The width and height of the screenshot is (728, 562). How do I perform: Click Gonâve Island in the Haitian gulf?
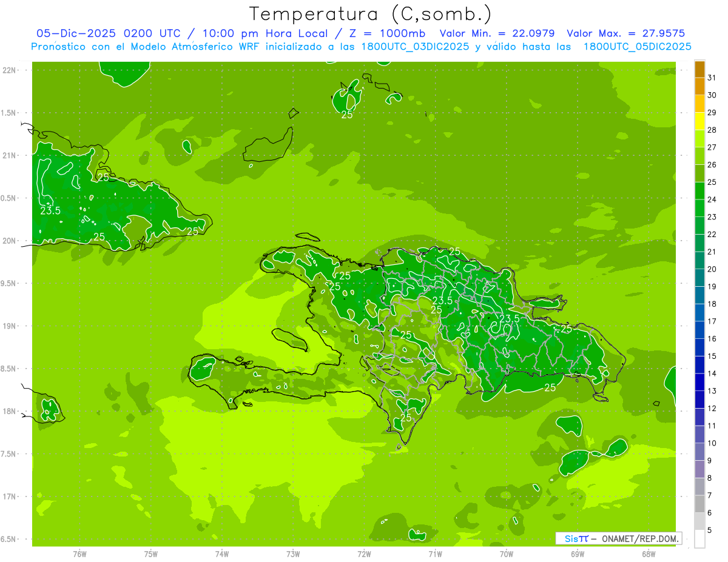[x=289, y=340]
